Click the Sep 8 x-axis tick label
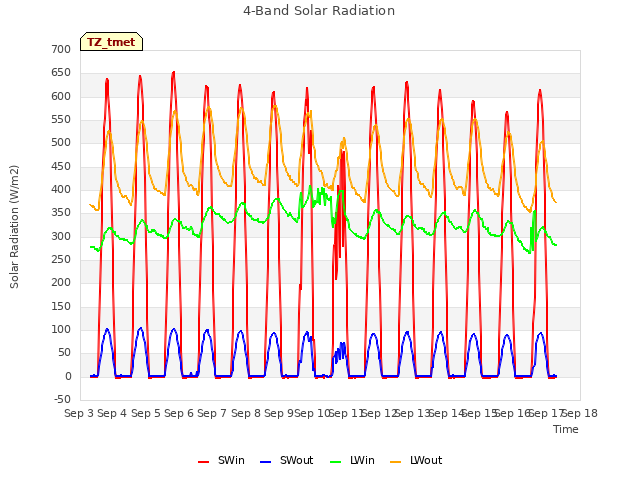 point(246,413)
